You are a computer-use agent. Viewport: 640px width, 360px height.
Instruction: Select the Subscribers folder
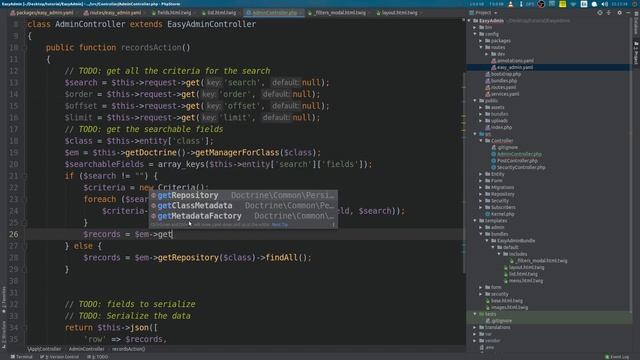click(x=500, y=207)
